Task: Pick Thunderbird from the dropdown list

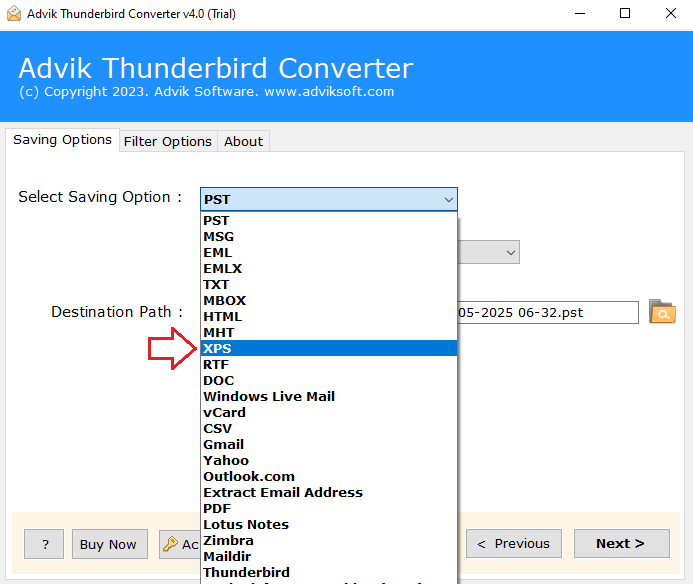Action: click(x=328, y=572)
